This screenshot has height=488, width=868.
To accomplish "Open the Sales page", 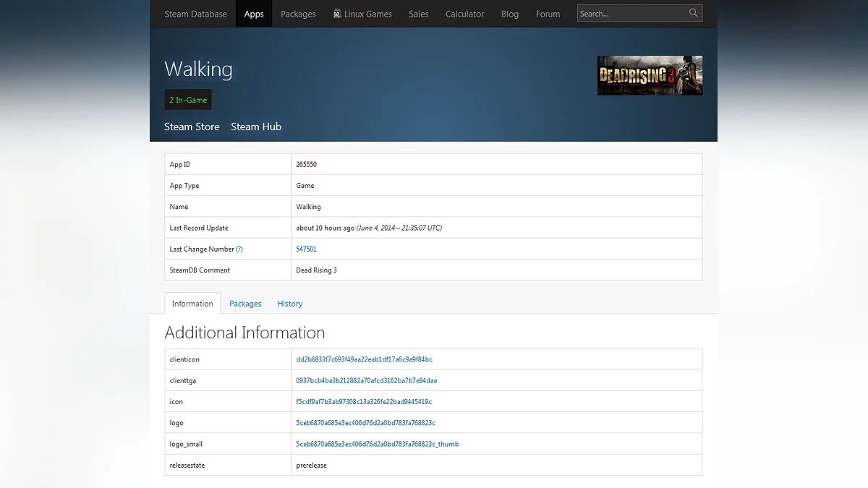I will click(x=418, y=14).
